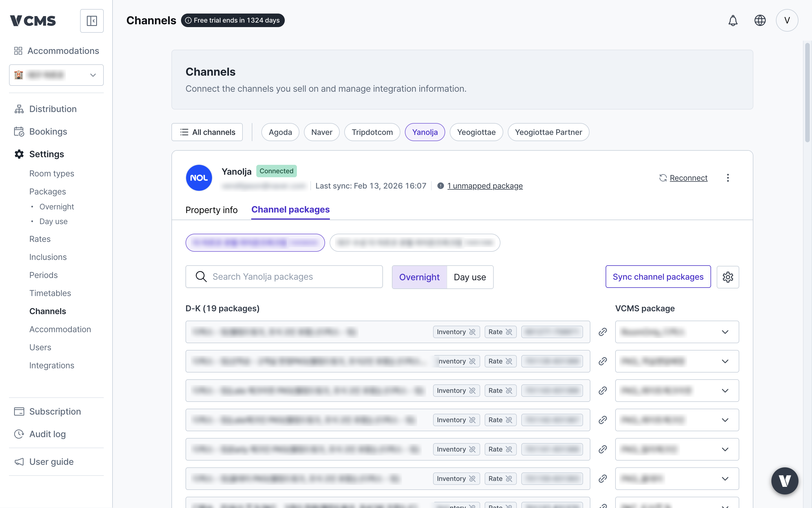The height and width of the screenshot is (508, 812).
Task: Open 1 unmapped package link
Action: [x=485, y=186]
